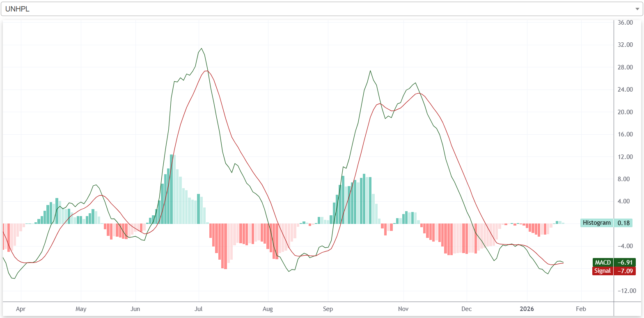This screenshot has height=318, width=644.
Task: Click the Sep label on time axis
Action: coord(328,309)
